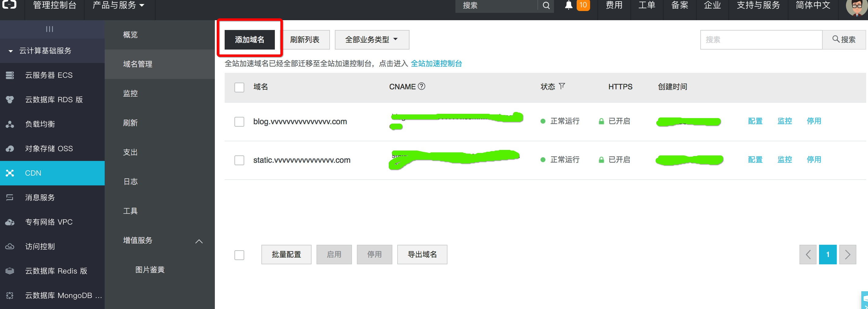Open 费用 in top bar
Image resolution: width=868 pixels, height=309 pixels.
pos(614,5)
